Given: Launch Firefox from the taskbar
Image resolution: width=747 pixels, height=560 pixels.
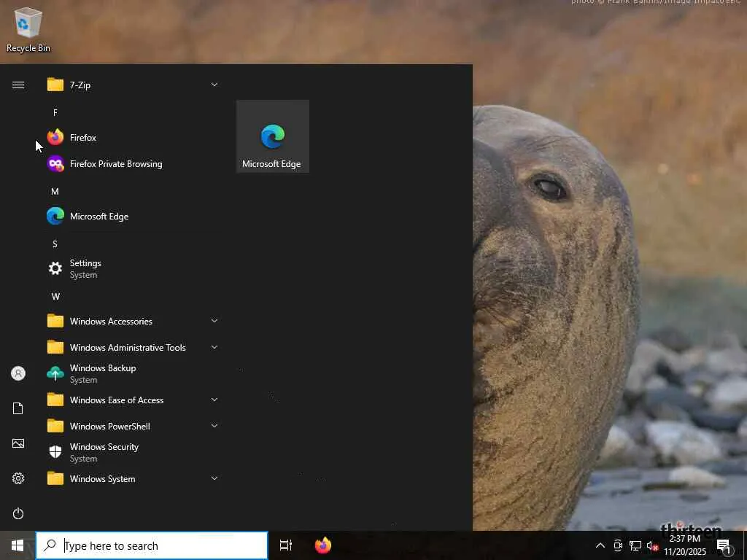Looking at the screenshot, I should click(x=323, y=545).
